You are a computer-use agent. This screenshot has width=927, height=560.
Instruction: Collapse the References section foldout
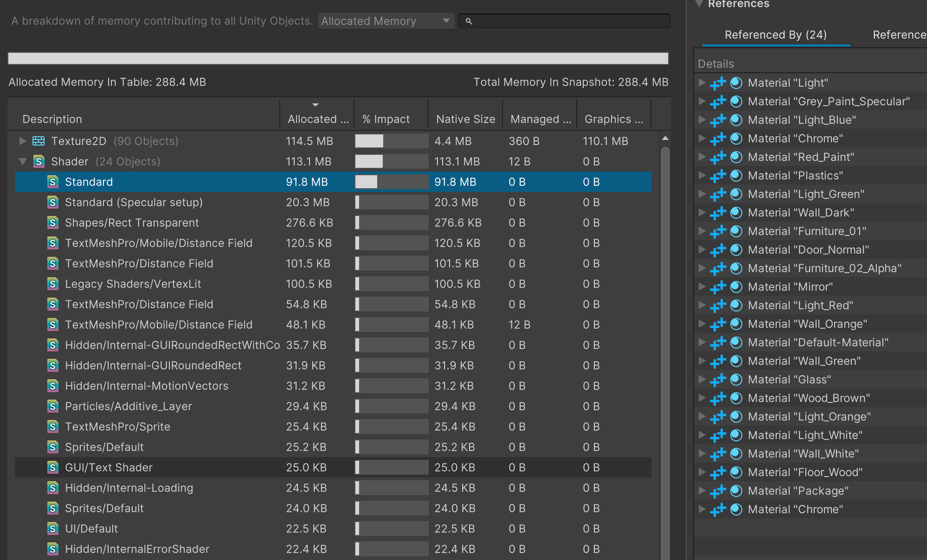[699, 4]
